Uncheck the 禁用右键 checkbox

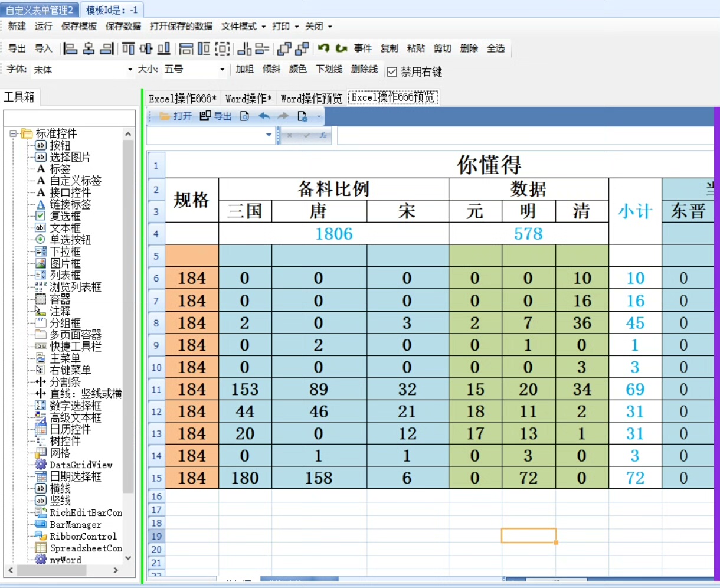(392, 72)
